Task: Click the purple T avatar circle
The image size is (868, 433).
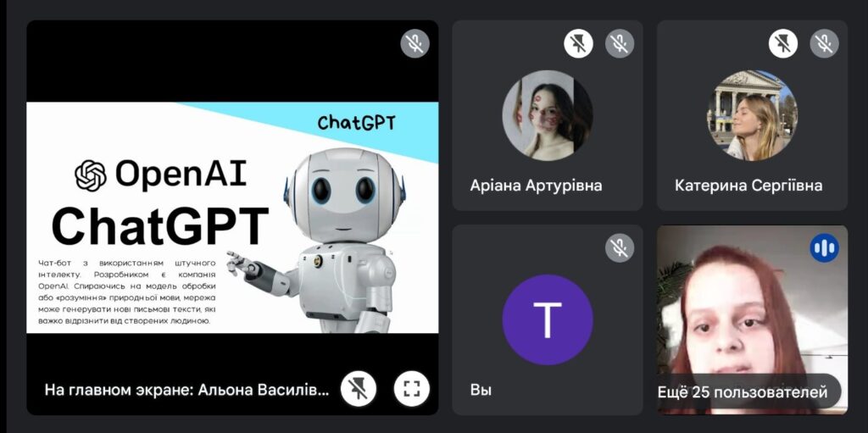Action: (x=548, y=320)
